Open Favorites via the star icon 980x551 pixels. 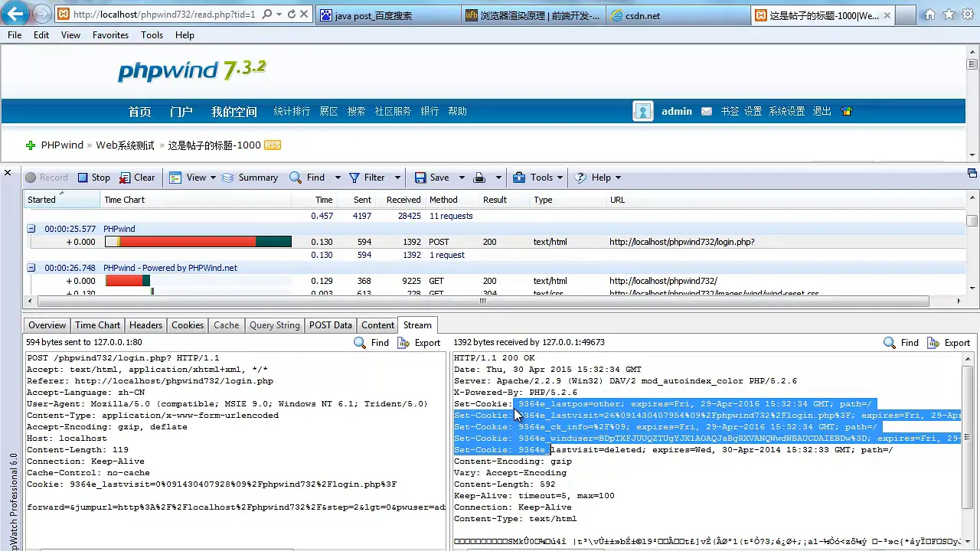coord(949,15)
